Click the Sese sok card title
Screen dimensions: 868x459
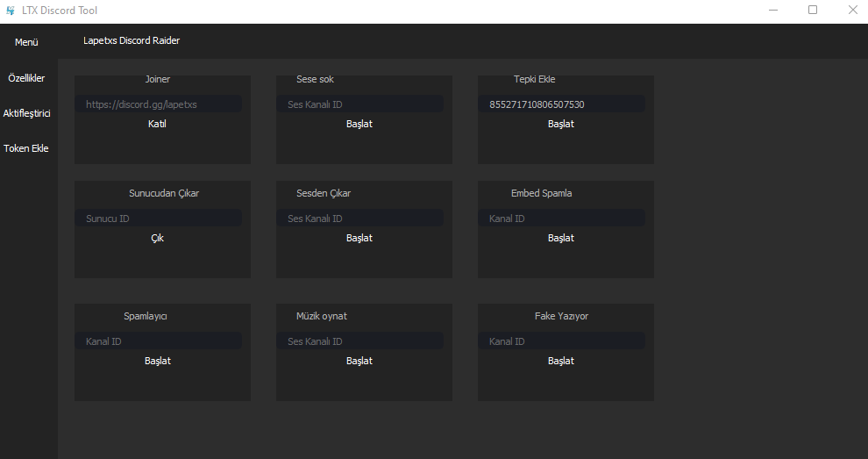pos(315,79)
